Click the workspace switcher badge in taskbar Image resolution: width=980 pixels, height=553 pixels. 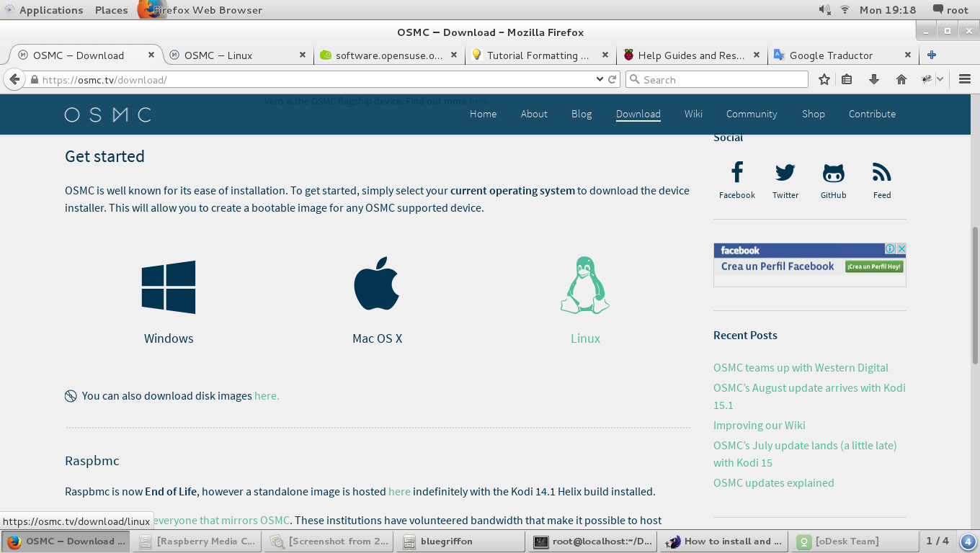pyautogui.click(x=968, y=541)
